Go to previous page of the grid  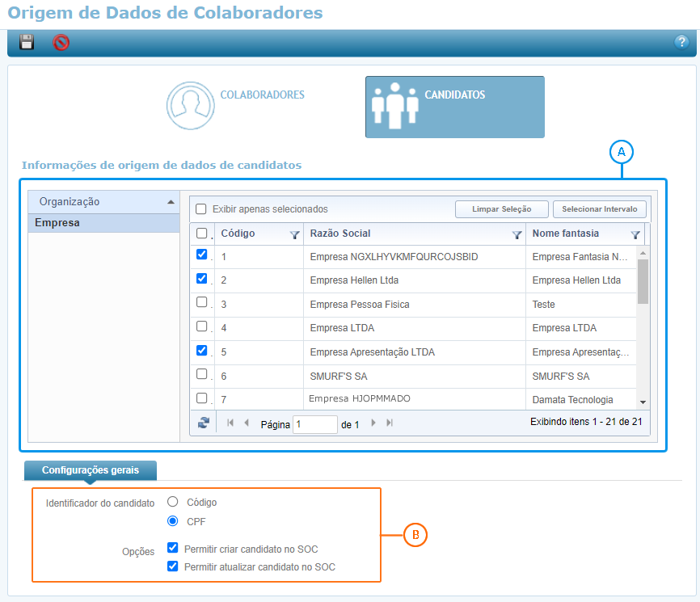pyautogui.click(x=247, y=423)
